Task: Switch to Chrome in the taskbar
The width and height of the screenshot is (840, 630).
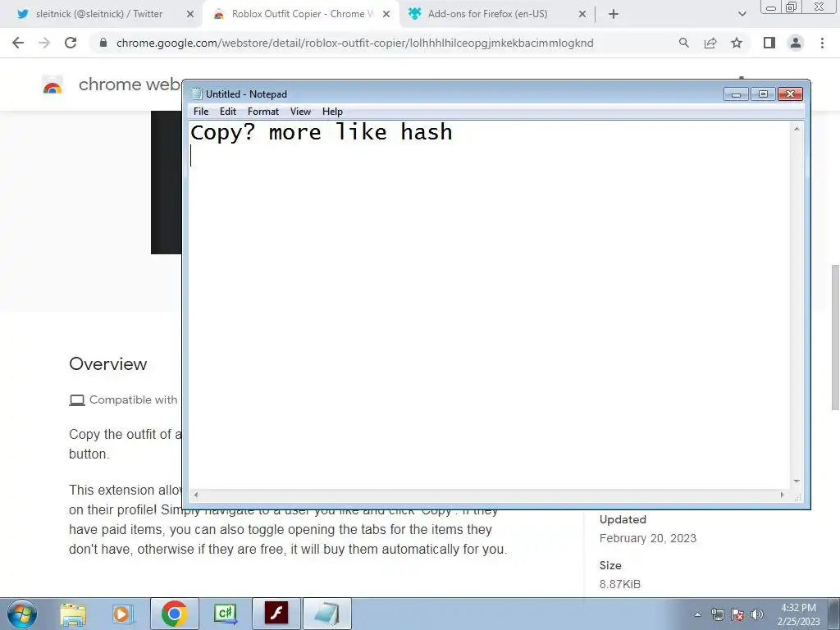Action: tap(175, 614)
